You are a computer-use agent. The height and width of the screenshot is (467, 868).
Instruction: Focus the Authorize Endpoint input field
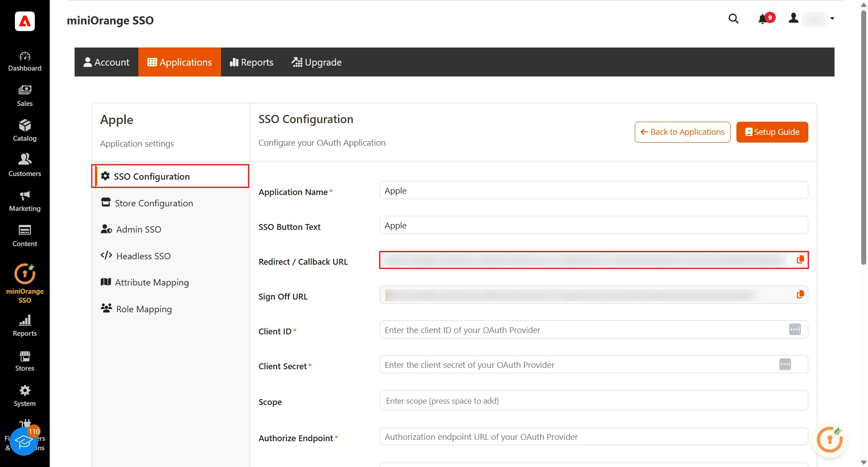pos(594,437)
